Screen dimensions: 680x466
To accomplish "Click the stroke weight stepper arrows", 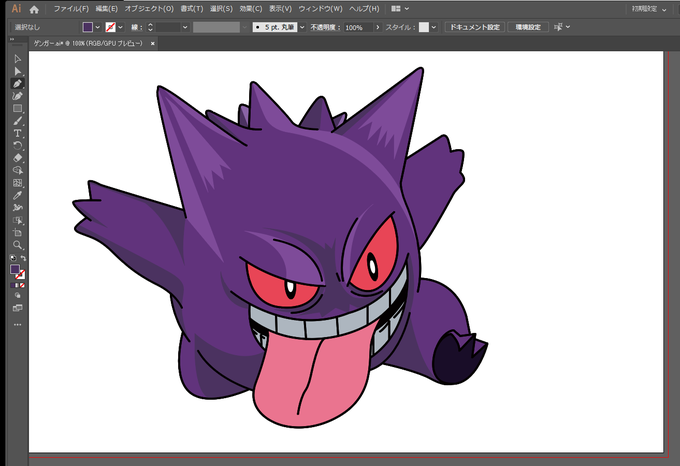I will pos(150,27).
